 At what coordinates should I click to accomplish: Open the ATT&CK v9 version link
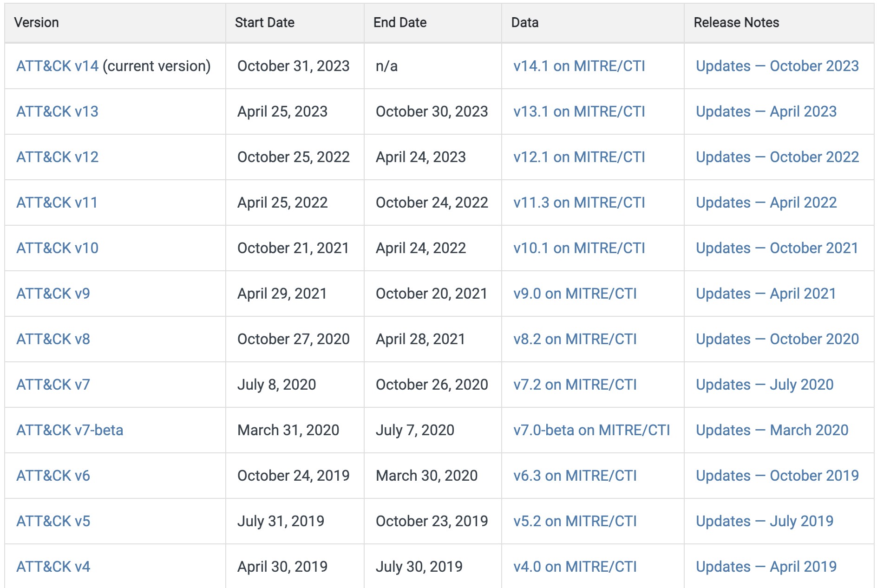tap(53, 294)
